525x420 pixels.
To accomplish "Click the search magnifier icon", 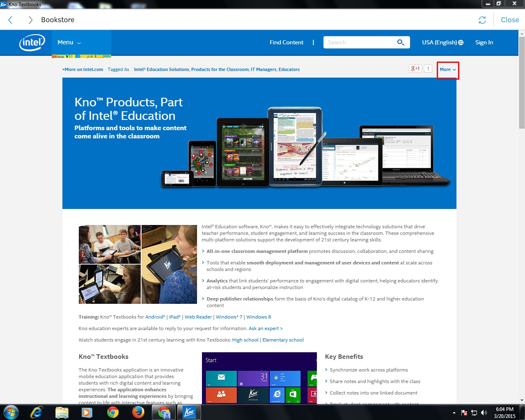I will pyautogui.click(x=401, y=42).
